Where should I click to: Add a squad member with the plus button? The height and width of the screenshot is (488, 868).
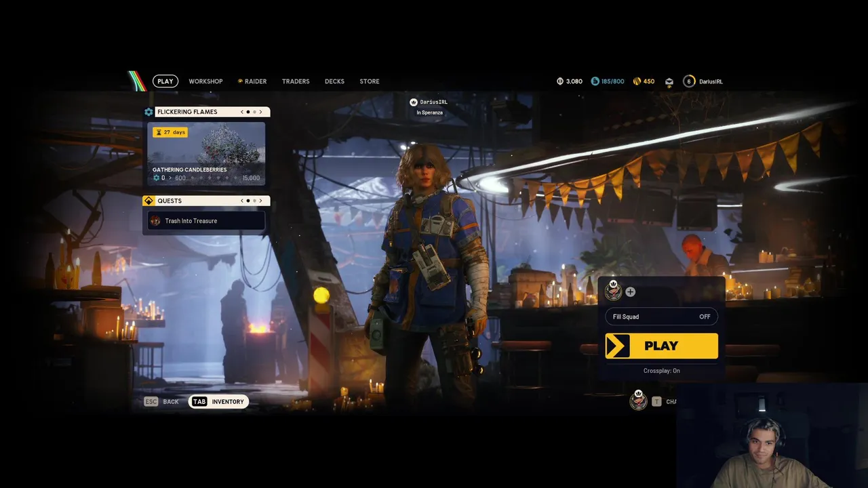(631, 292)
